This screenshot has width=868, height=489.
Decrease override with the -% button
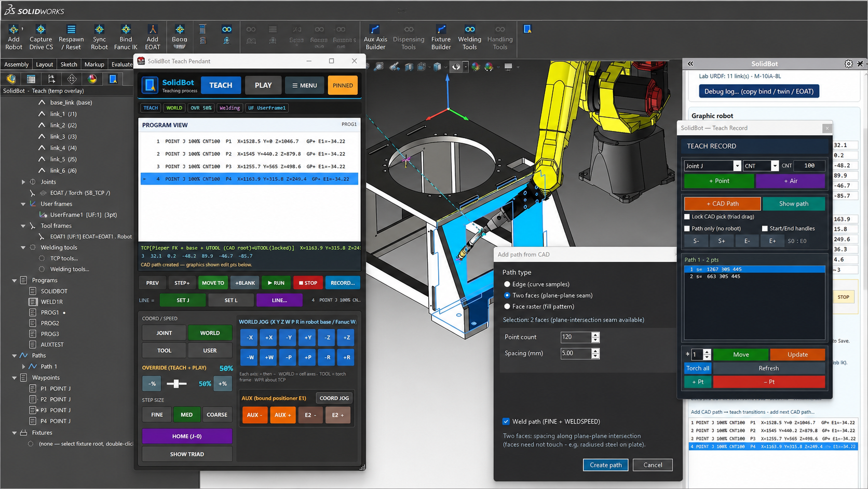click(x=152, y=384)
